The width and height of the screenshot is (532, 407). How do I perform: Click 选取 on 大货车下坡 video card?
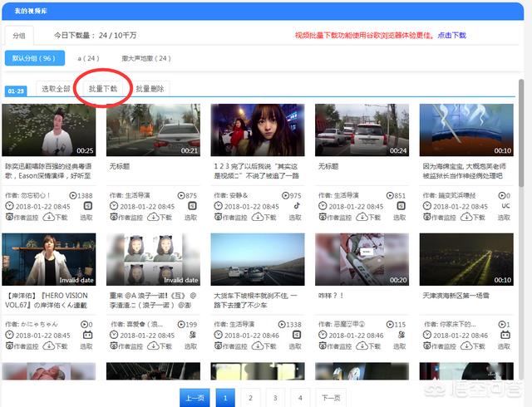(295, 346)
